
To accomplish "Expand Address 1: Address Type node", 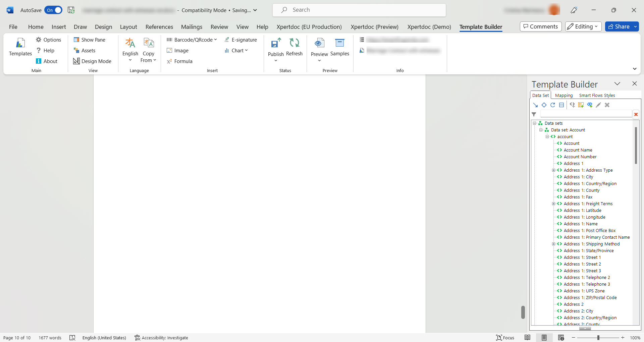I will pos(554,170).
